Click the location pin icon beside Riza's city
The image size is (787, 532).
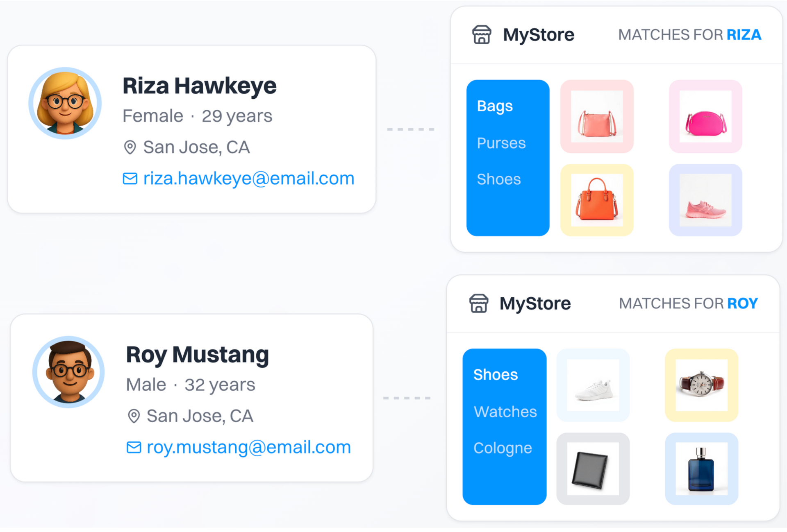pyautogui.click(x=130, y=147)
